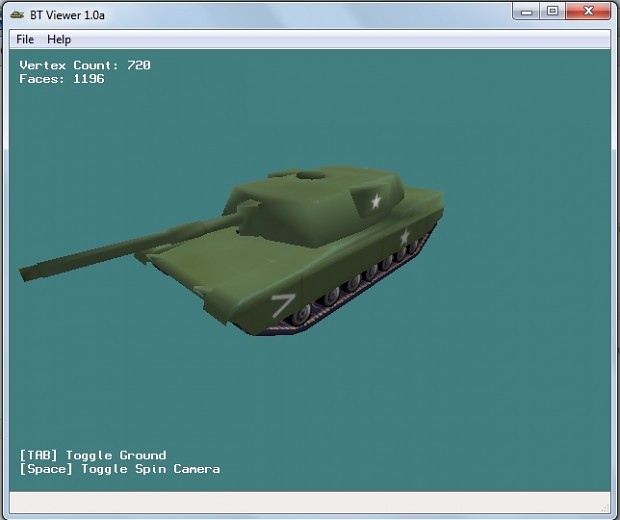Open the Help menu

click(x=59, y=39)
